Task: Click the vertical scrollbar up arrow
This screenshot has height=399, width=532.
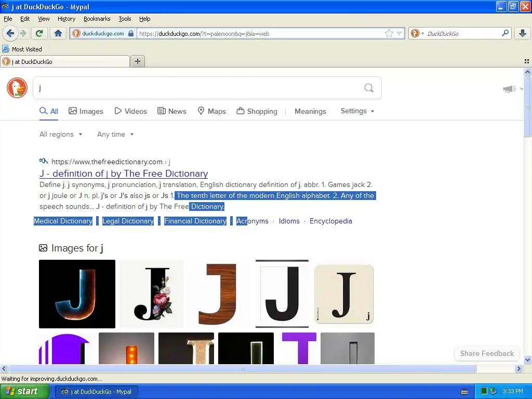Action: coord(527,72)
